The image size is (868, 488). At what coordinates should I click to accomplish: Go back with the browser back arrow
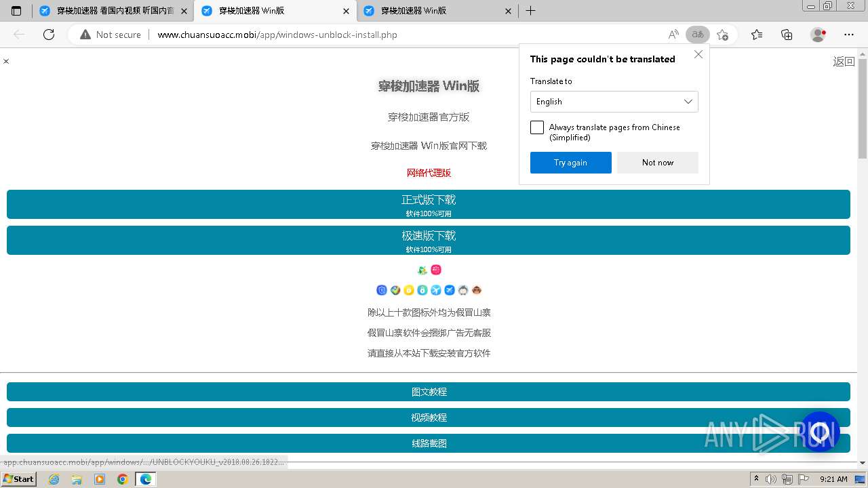click(19, 35)
